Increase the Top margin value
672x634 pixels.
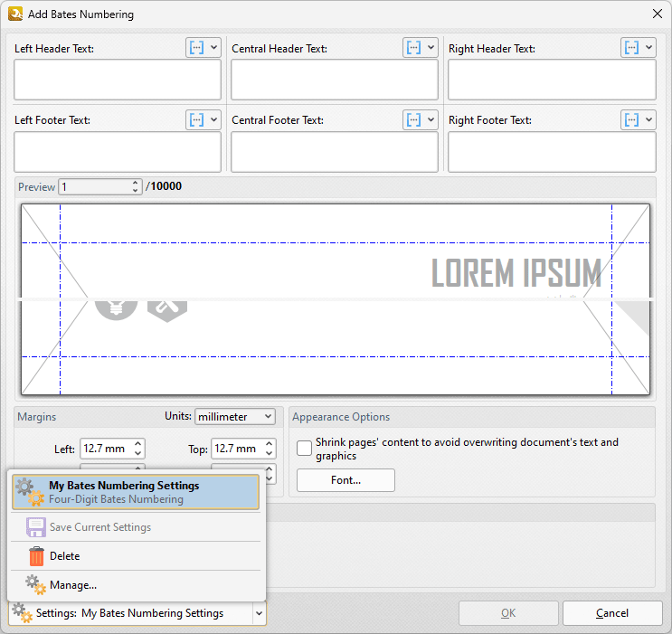click(x=270, y=444)
